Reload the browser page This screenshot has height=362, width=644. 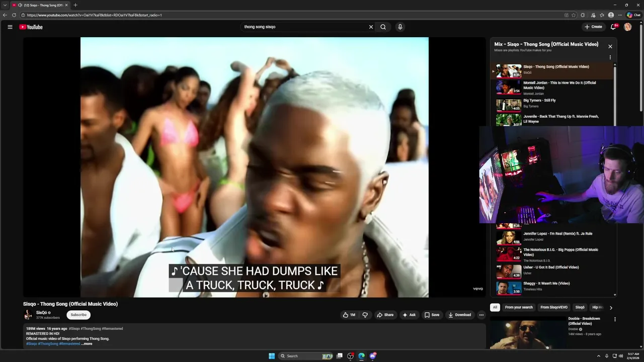(14, 15)
